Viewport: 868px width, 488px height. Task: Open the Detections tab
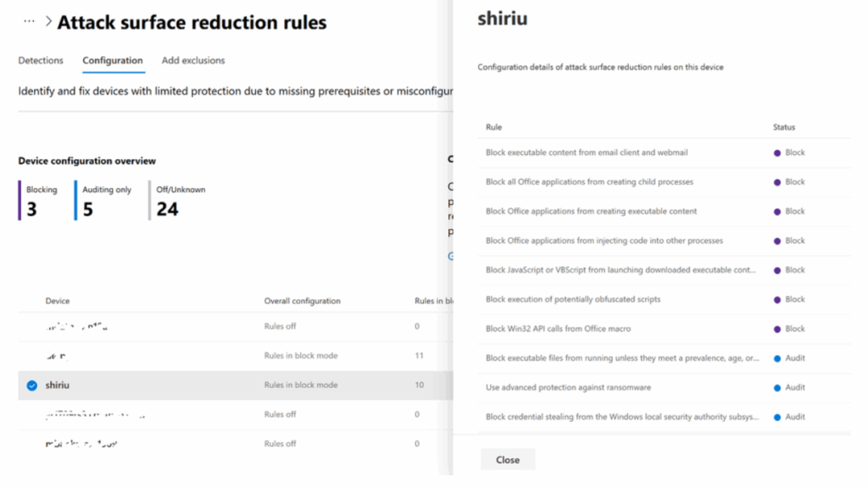[41, 60]
